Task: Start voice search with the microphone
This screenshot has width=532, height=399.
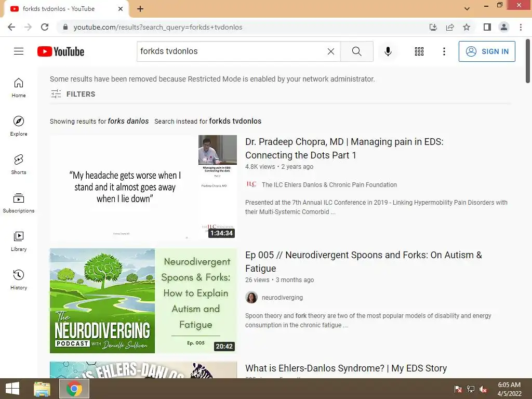Action: [x=388, y=51]
